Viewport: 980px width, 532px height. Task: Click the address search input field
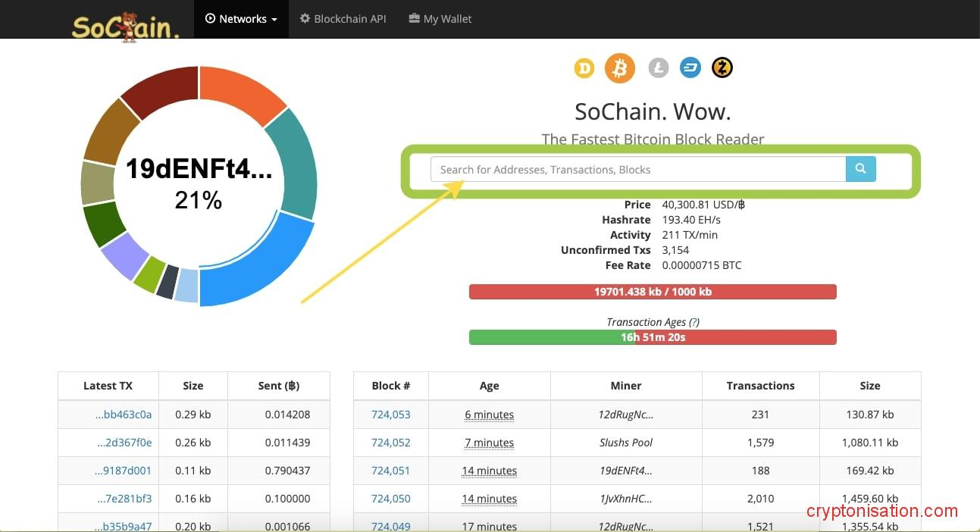pyautogui.click(x=637, y=170)
